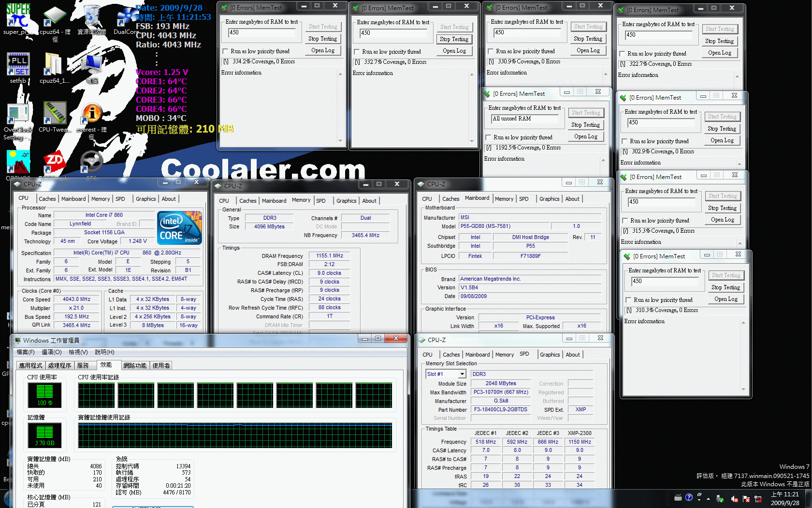Click the Safely Remove Hardware USB tray icon

[720, 499]
